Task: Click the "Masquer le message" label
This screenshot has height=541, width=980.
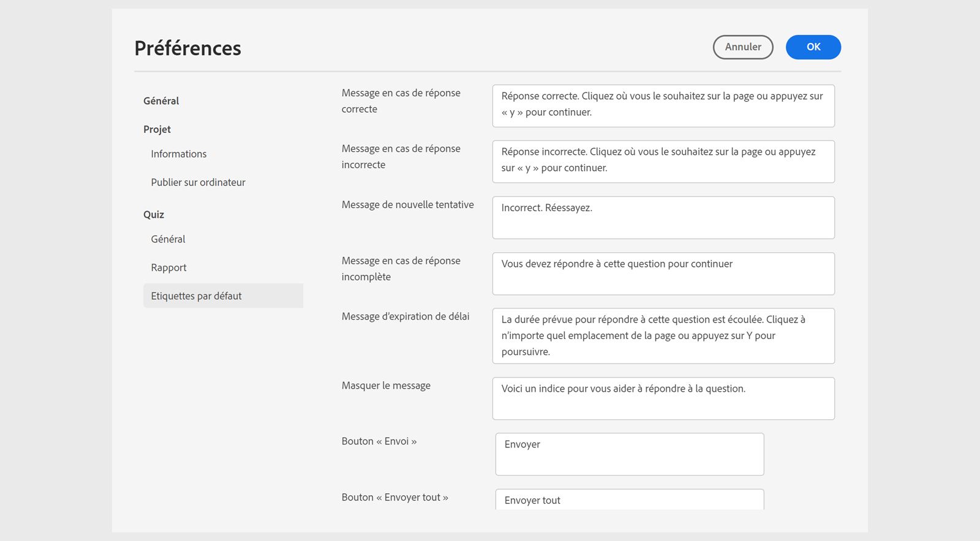Action: coord(386,386)
